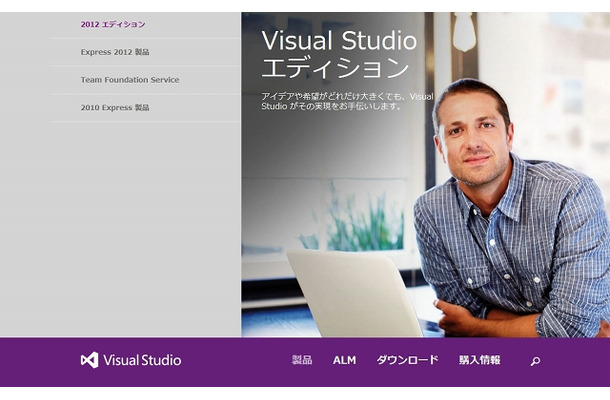Click the search magnifier icon
Screen dimensions: 610x400
[x=535, y=361]
